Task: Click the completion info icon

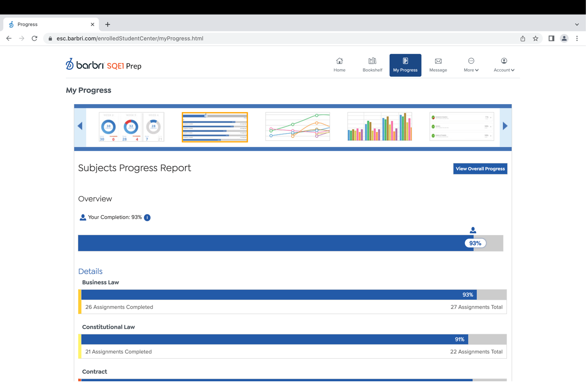Action: [147, 218]
